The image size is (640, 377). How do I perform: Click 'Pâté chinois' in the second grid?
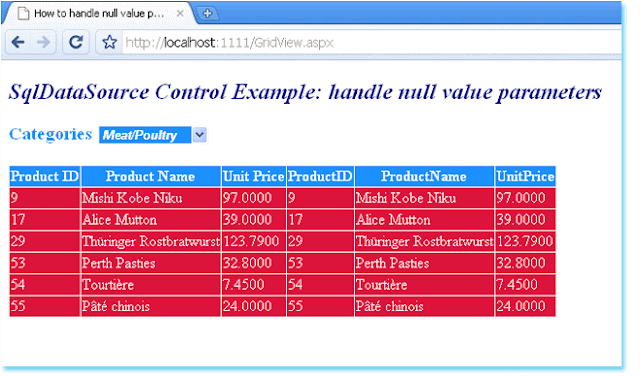tap(390, 306)
